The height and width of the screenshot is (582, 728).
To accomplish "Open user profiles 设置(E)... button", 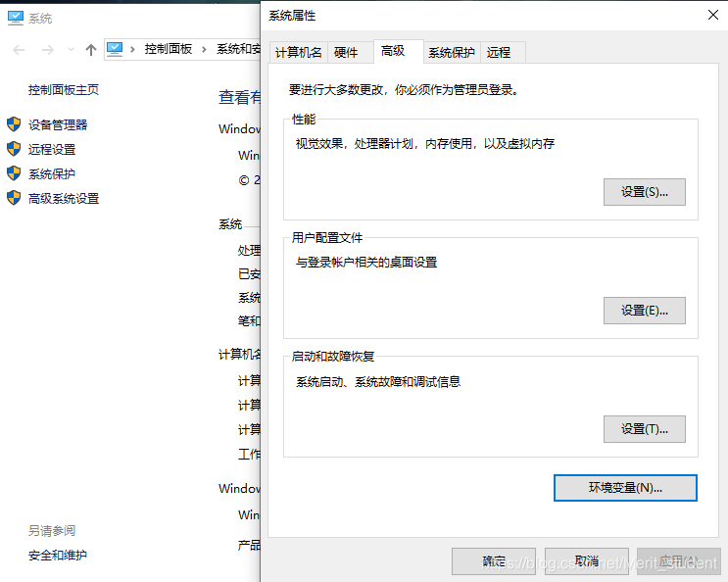I will 645,311.
